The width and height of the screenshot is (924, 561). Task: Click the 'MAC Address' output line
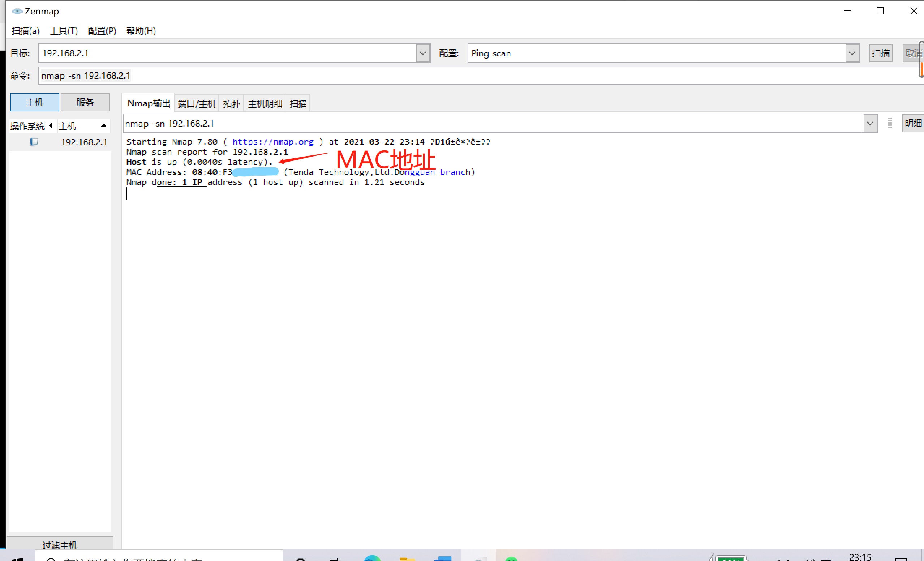[x=301, y=172]
